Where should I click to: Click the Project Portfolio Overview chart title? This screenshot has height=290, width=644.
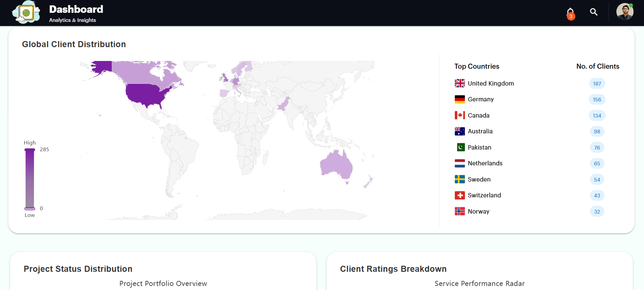click(x=163, y=284)
